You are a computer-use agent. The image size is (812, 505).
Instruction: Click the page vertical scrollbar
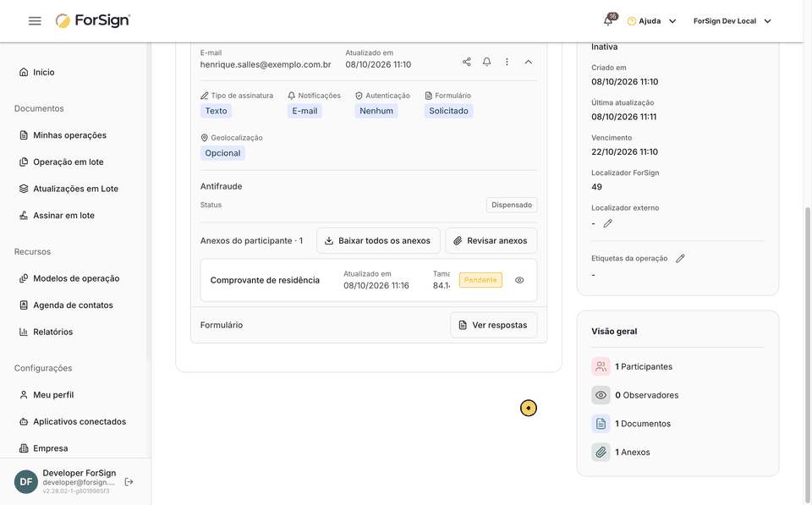coord(808,356)
